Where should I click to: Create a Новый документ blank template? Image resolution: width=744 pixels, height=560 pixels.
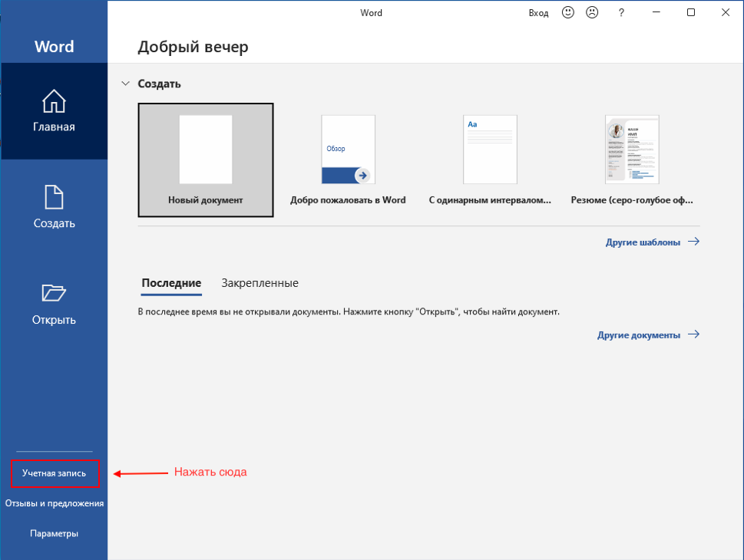point(206,160)
